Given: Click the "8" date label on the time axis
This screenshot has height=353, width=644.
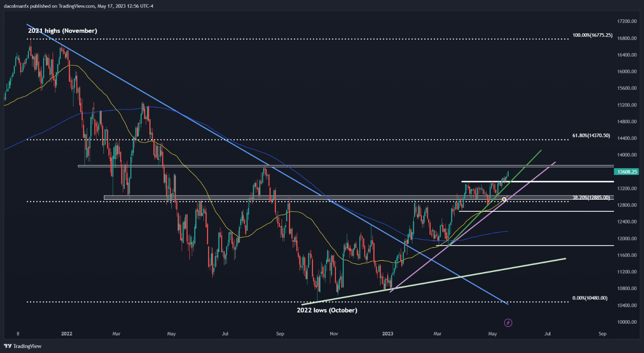Looking at the screenshot, I should tap(18, 334).
